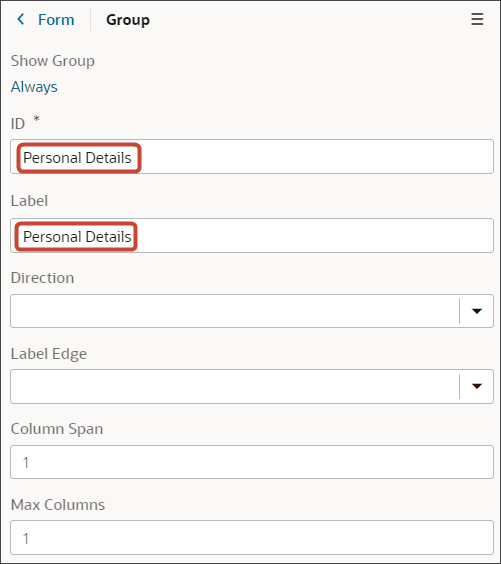Click the Label caption above second text box
The height and width of the screenshot is (564, 501).
(x=29, y=201)
